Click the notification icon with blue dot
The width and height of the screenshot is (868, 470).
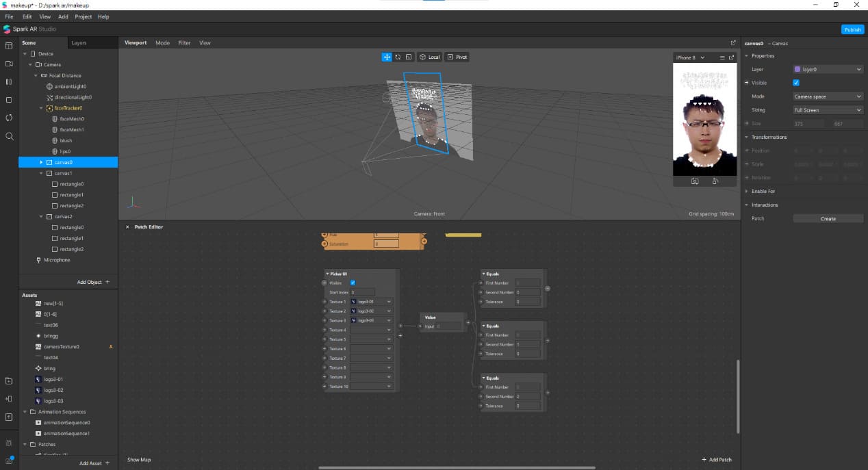coord(9,460)
